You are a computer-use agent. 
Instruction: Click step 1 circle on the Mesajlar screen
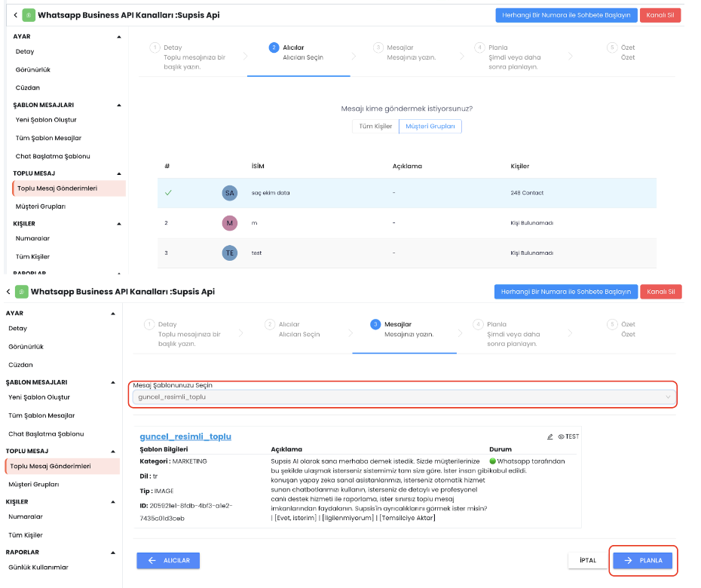click(149, 324)
